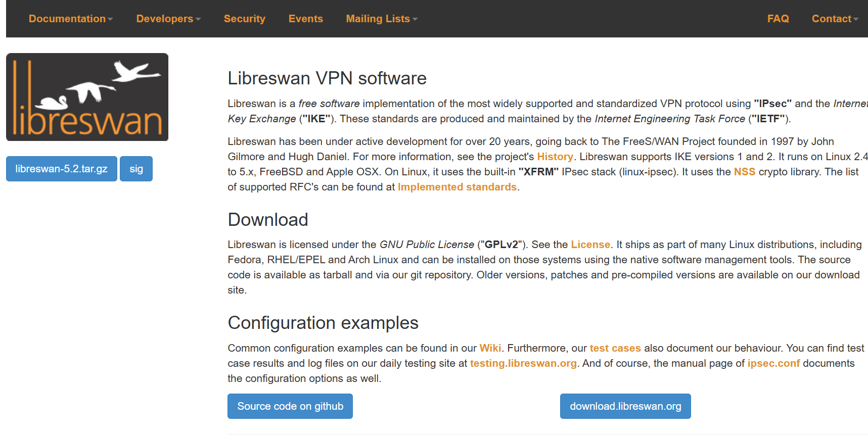
Task: Follow the NSS crypto library link
Action: tap(745, 172)
